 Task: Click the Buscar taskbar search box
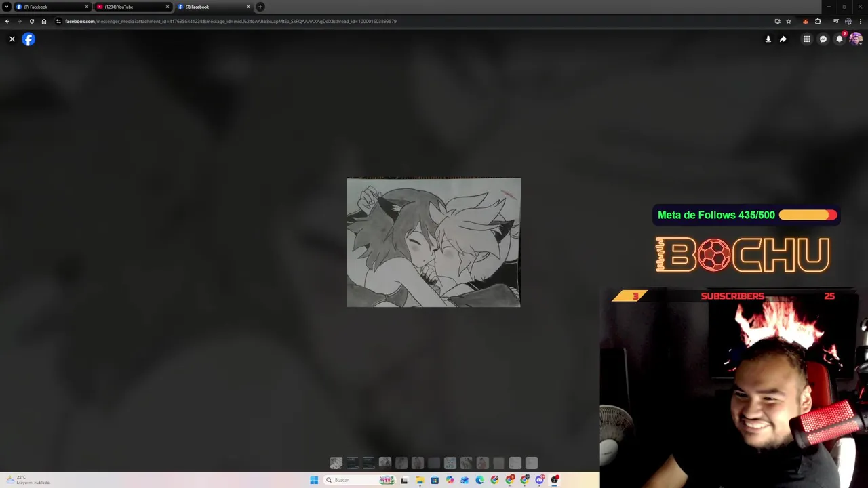coord(359,480)
